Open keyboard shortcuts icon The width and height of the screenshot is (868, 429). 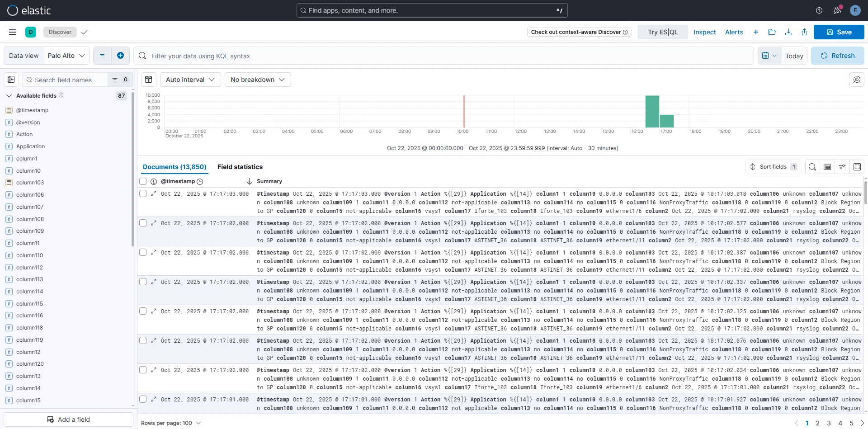click(x=827, y=167)
